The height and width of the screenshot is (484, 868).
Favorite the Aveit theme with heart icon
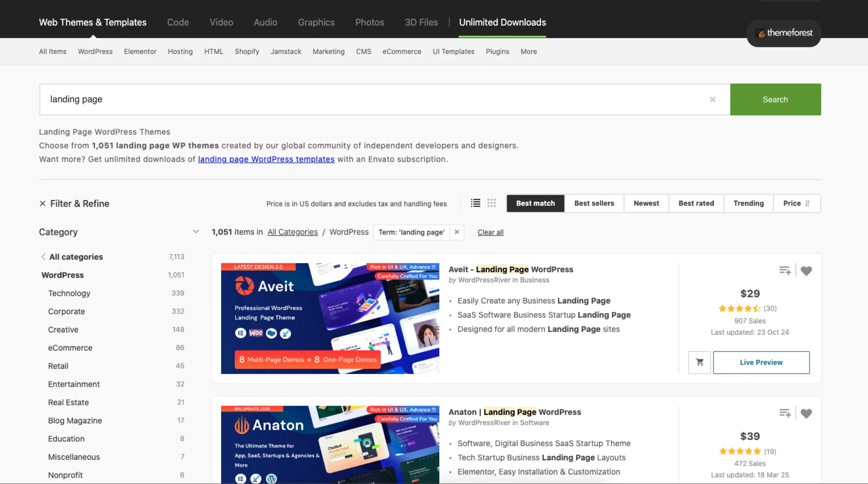click(806, 271)
